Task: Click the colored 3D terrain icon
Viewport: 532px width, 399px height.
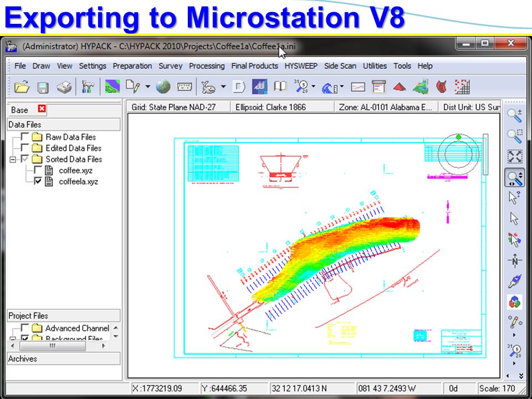Action: [421, 87]
